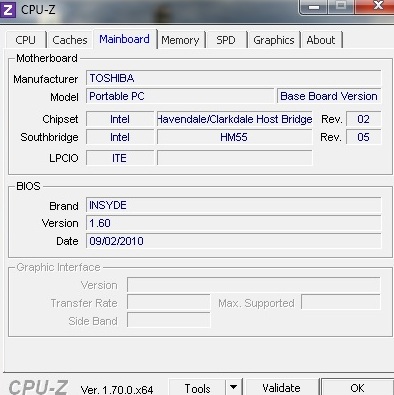Viewport: 394px width, 395px height.
Task: Click the Transfer Rate label
Action: point(84,303)
